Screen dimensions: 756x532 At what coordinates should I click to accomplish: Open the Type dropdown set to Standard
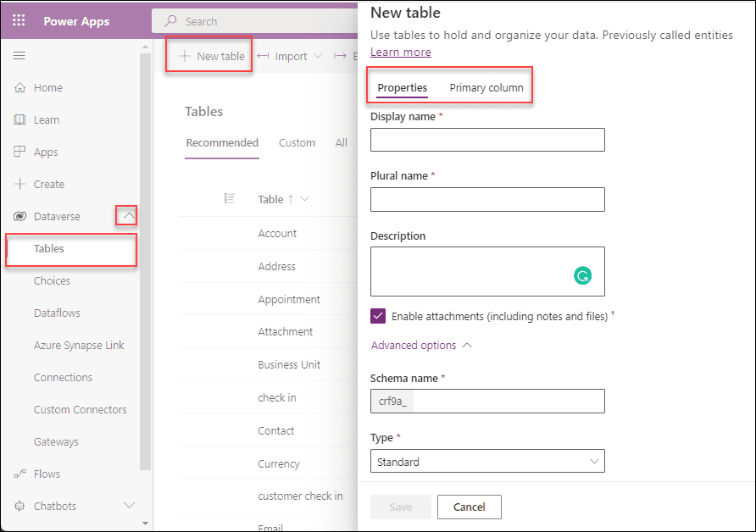click(487, 461)
